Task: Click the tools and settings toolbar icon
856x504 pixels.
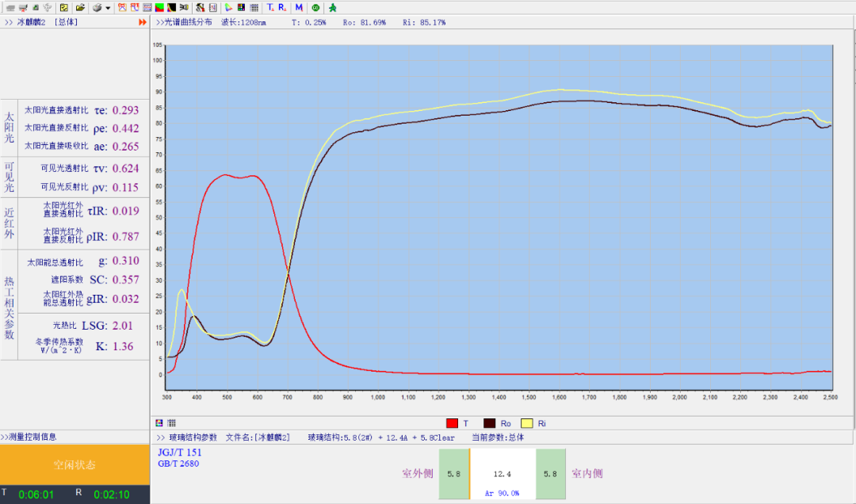Action: 200,8
